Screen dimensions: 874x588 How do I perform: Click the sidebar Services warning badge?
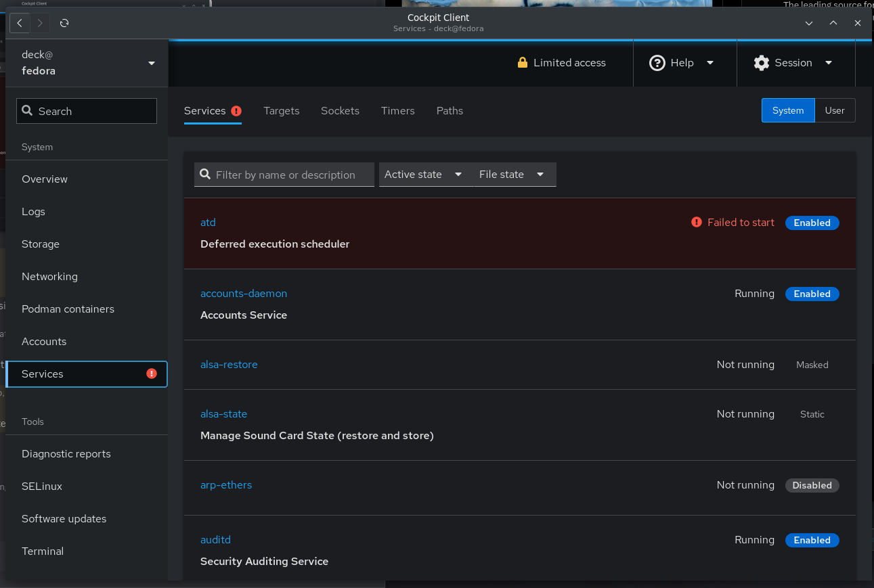[152, 374]
